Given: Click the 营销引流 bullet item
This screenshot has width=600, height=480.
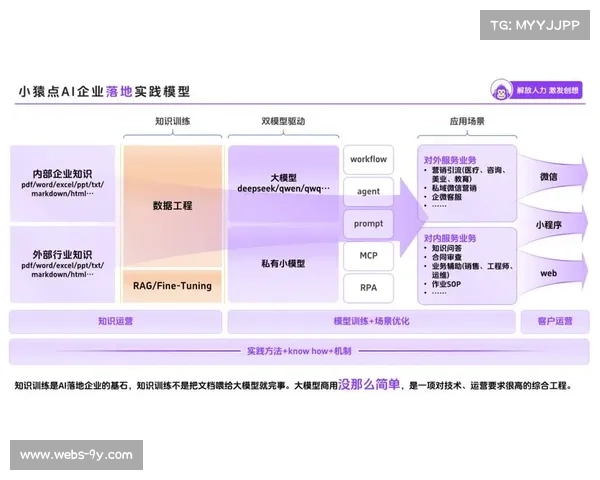Looking at the screenshot, I should point(469,175).
